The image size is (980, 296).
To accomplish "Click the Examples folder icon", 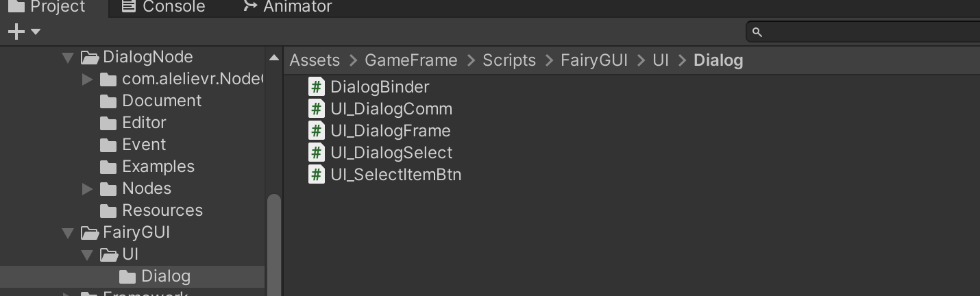I will coord(108,166).
